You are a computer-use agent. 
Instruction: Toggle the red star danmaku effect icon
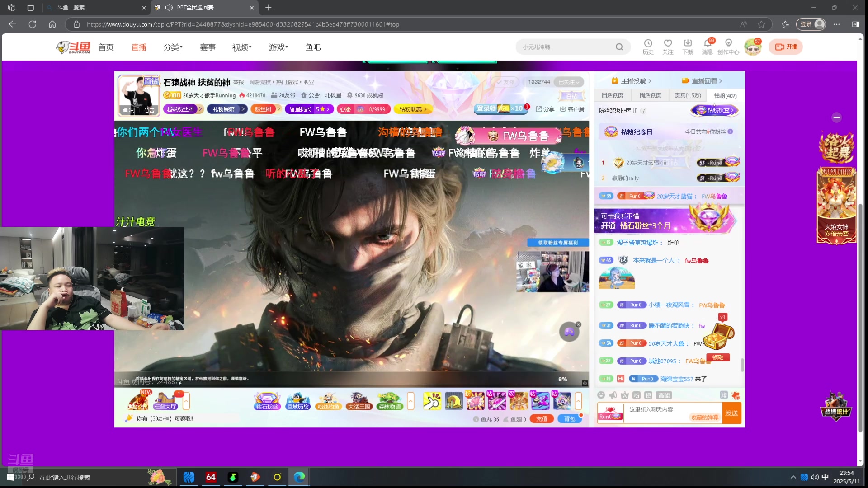pos(736,395)
